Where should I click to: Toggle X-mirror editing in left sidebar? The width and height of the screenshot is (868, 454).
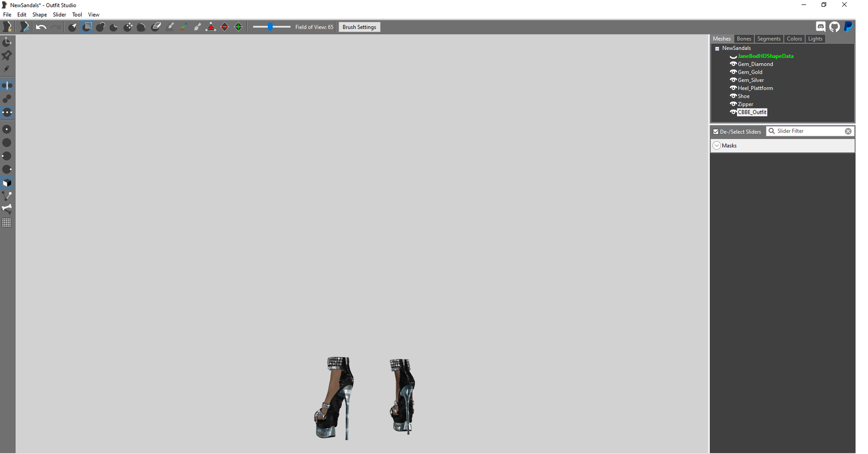click(7, 85)
